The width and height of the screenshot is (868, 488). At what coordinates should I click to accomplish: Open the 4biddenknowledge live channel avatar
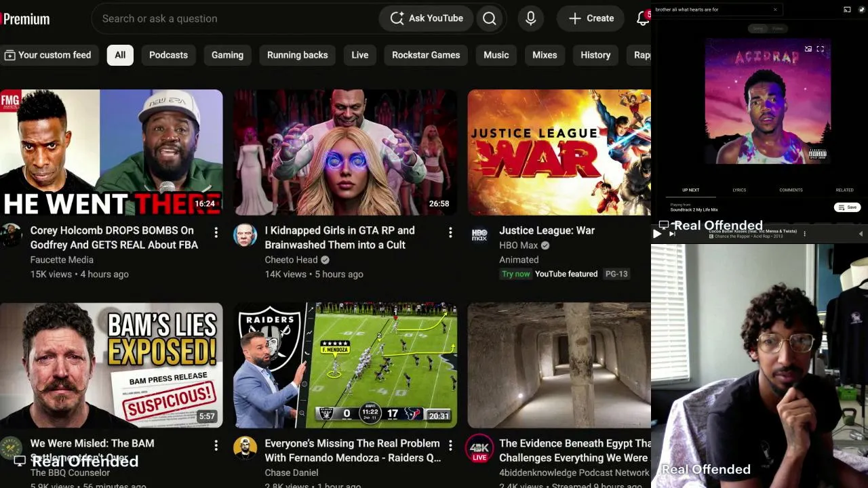pos(479,448)
